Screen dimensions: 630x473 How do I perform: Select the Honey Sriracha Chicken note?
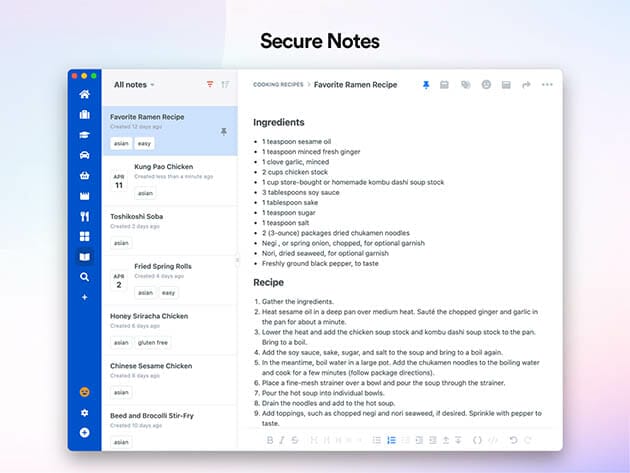149,316
